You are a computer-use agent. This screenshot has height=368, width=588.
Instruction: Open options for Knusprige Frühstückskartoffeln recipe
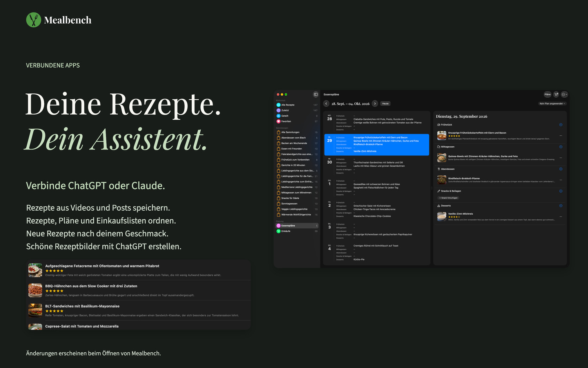click(561, 136)
